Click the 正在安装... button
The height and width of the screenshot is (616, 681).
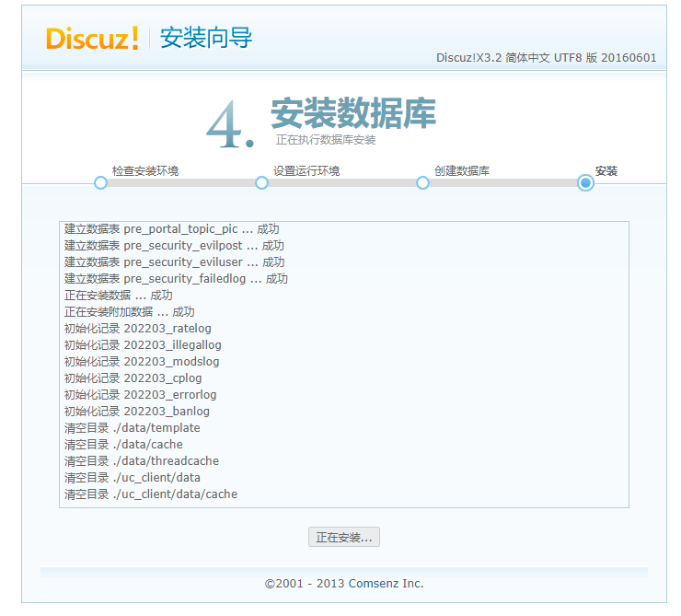344,537
